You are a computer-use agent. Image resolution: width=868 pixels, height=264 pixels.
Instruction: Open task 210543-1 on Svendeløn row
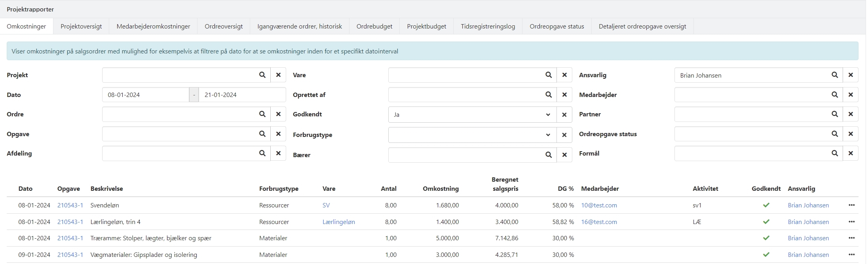click(70, 205)
